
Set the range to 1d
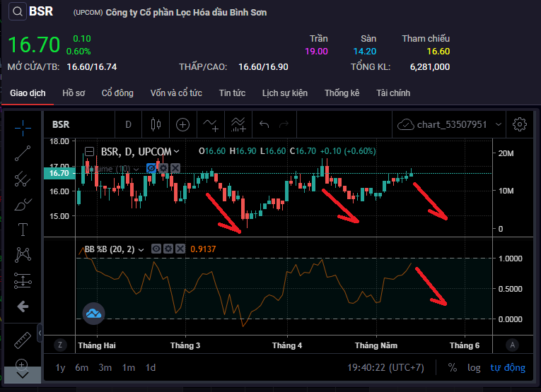point(151,368)
